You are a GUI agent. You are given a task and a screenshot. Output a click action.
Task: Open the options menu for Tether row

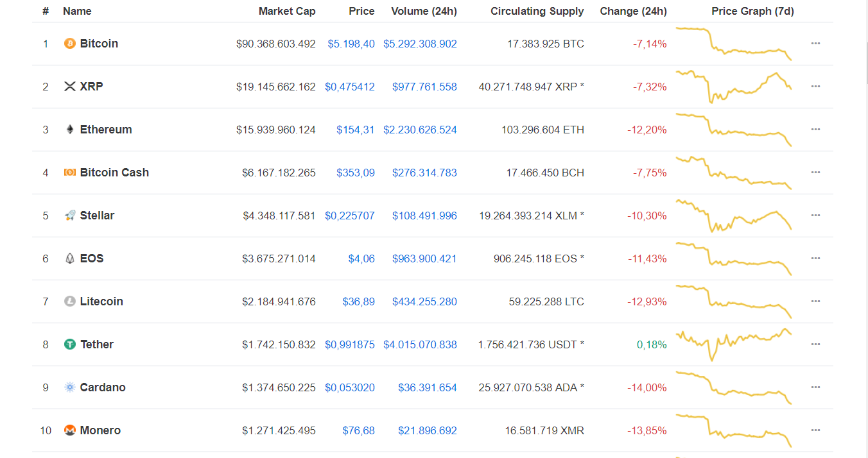tap(815, 344)
